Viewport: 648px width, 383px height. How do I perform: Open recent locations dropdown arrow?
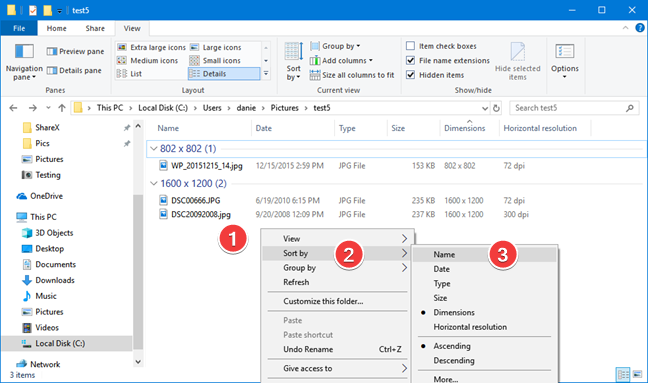48,108
